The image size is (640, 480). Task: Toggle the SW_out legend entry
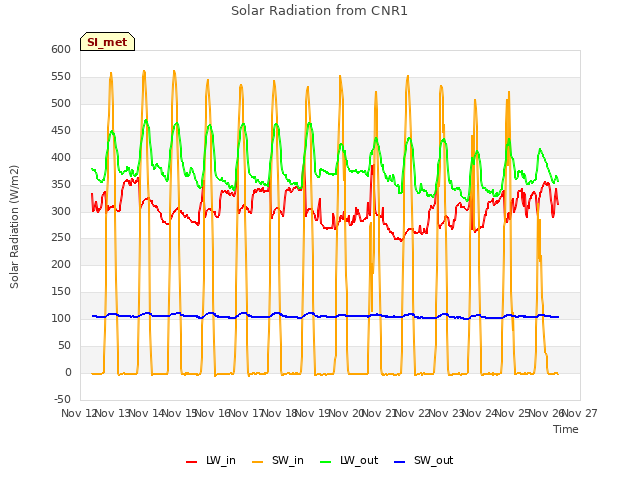pos(423,460)
